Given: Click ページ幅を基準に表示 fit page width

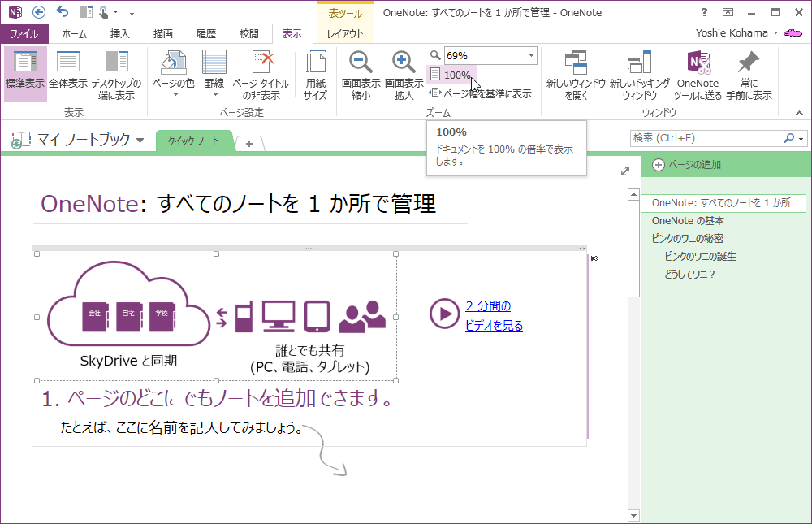Looking at the screenshot, I should click(481, 93).
